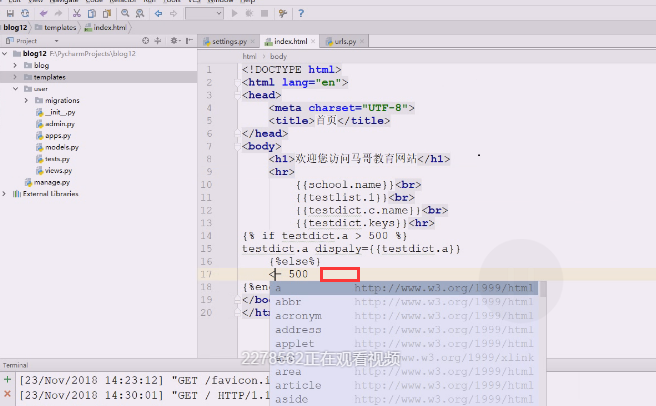Click the Forward navigation arrow

point(173,13)
